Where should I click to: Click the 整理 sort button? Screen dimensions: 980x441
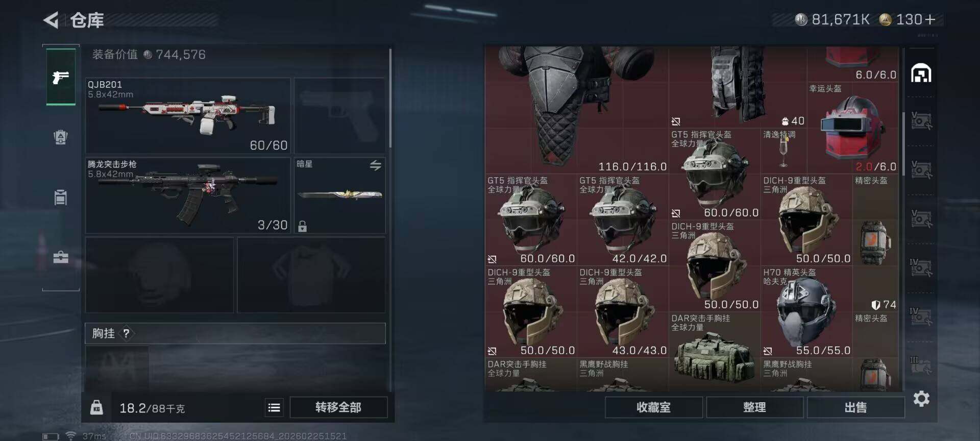(x=754, y=407)
